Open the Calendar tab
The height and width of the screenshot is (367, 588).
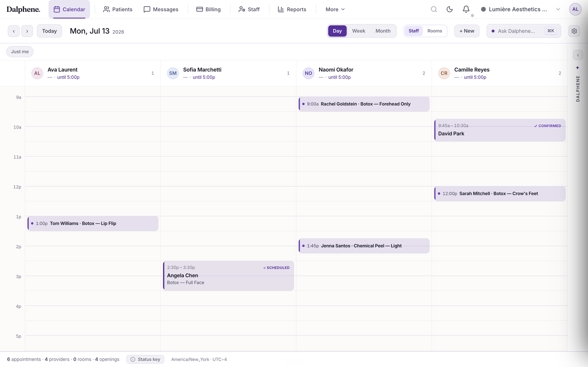coord(69,9)
